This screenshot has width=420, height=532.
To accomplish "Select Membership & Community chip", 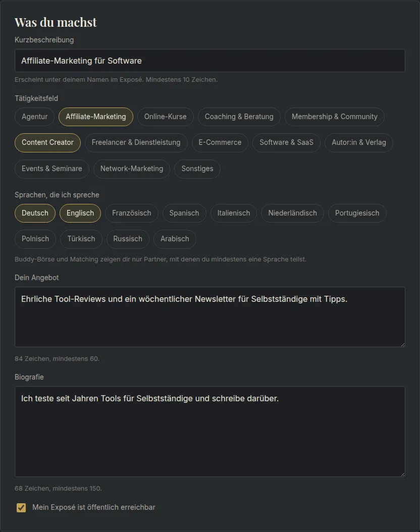I will 335,117.
